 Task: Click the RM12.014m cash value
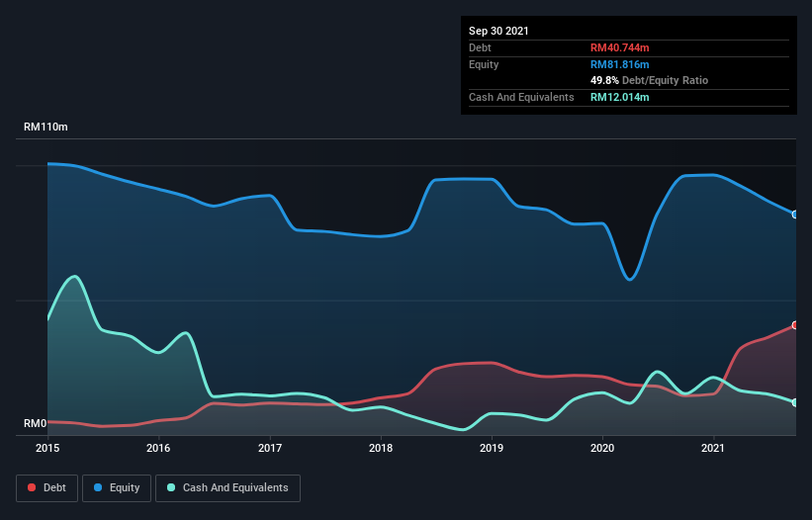(619, 97)
